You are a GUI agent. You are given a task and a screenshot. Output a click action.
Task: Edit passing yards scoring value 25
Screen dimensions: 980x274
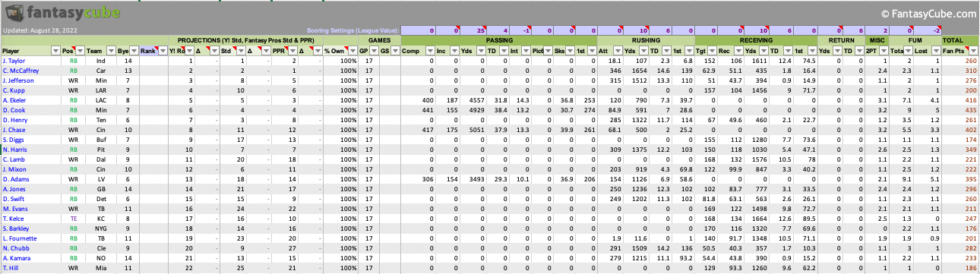coord(473,30)
